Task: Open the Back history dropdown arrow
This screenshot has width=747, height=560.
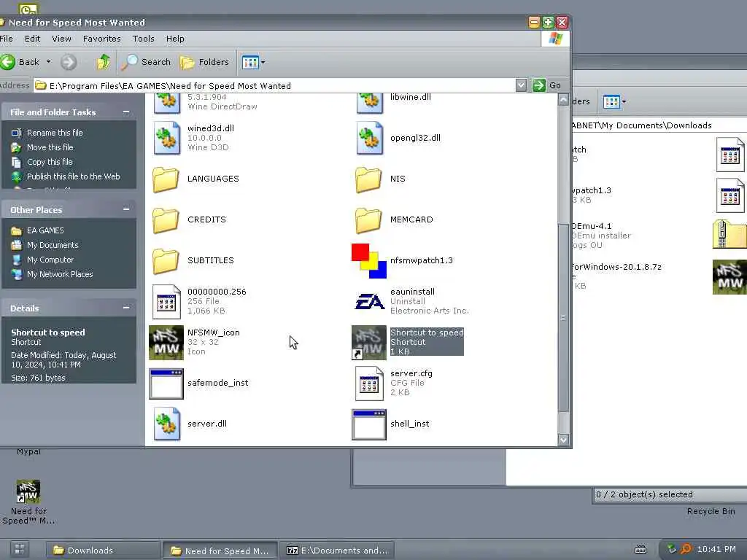Action: point(48,62)
